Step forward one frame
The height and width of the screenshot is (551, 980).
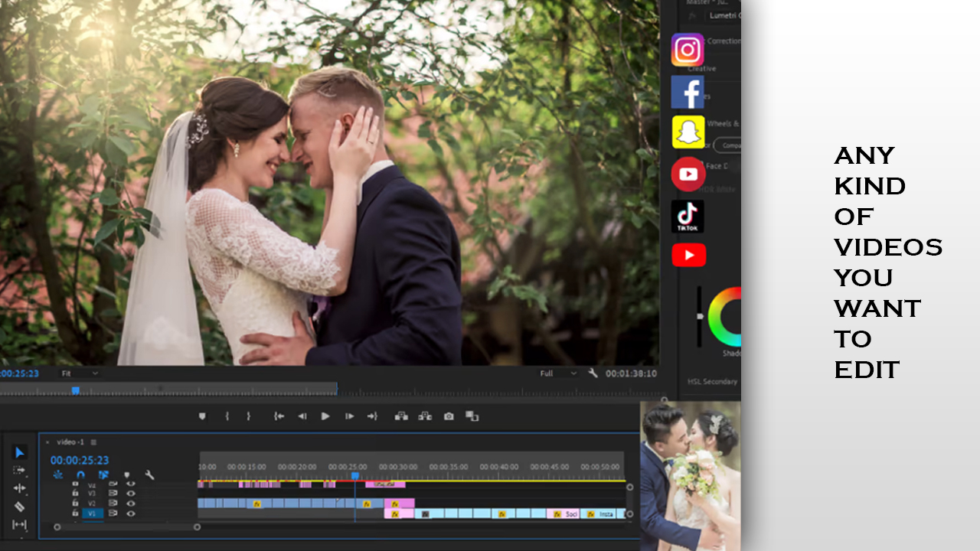(x=349, y=416)
